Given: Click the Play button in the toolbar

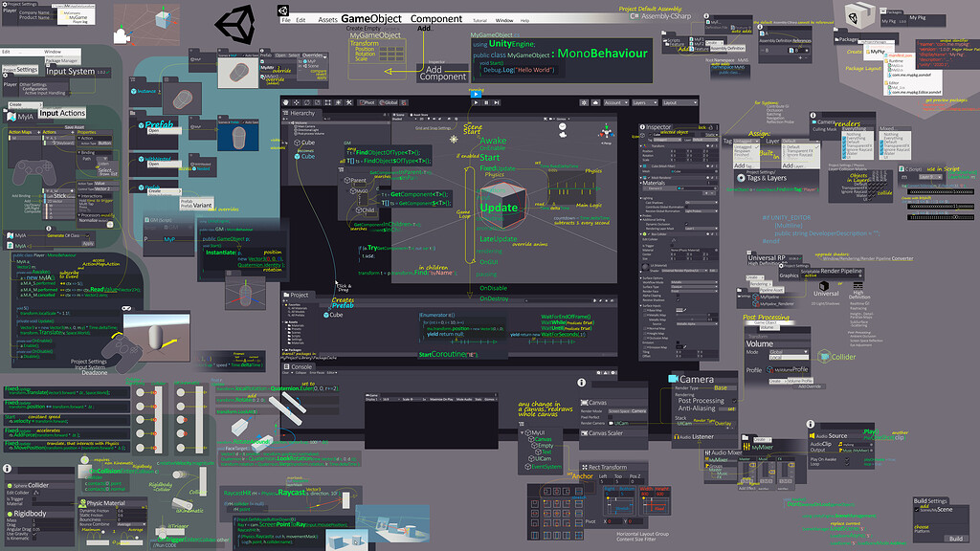Looking at the screenshot, I should (x=477, y=102).
